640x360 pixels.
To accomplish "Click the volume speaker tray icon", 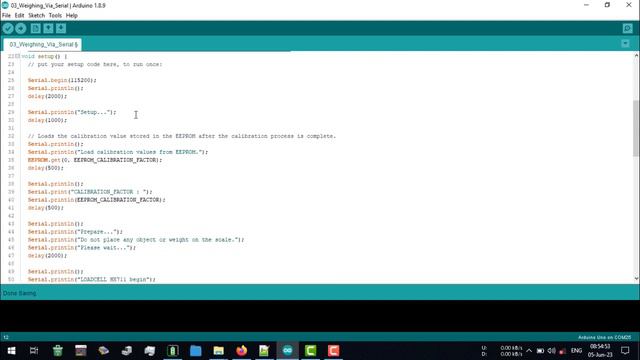I will tap(551, 351).
